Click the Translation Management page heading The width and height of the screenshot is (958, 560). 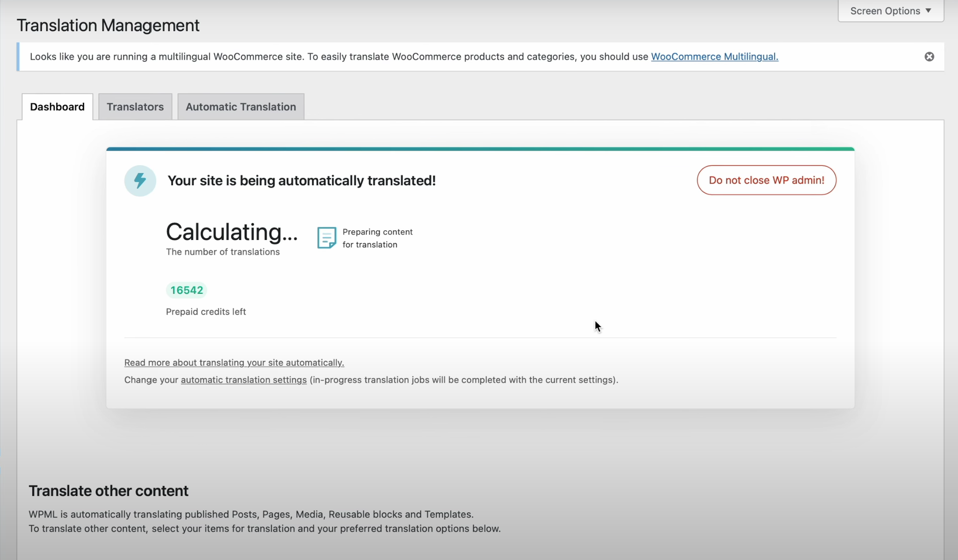coord(108,25)
